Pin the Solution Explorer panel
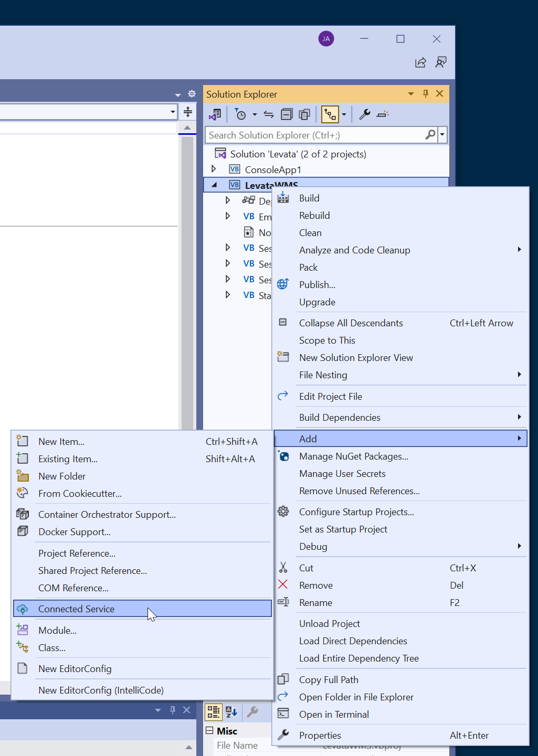 pos(426,93)
